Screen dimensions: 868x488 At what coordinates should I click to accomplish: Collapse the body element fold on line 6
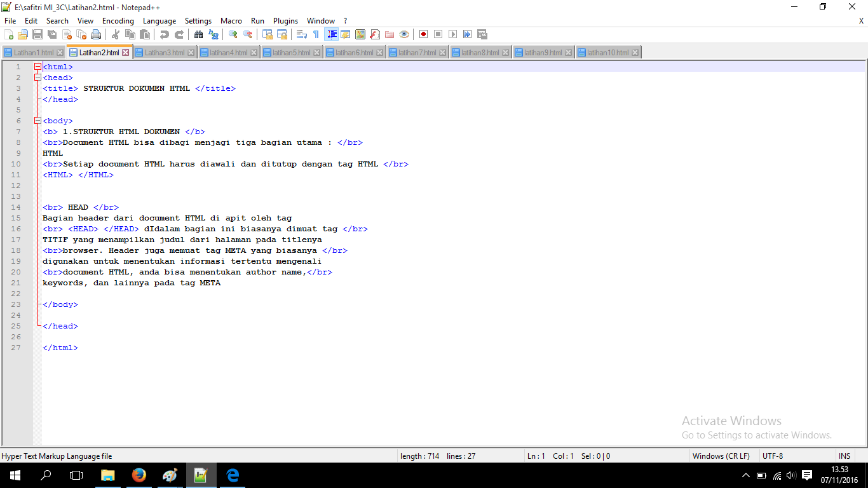click(x=36, y=120)
